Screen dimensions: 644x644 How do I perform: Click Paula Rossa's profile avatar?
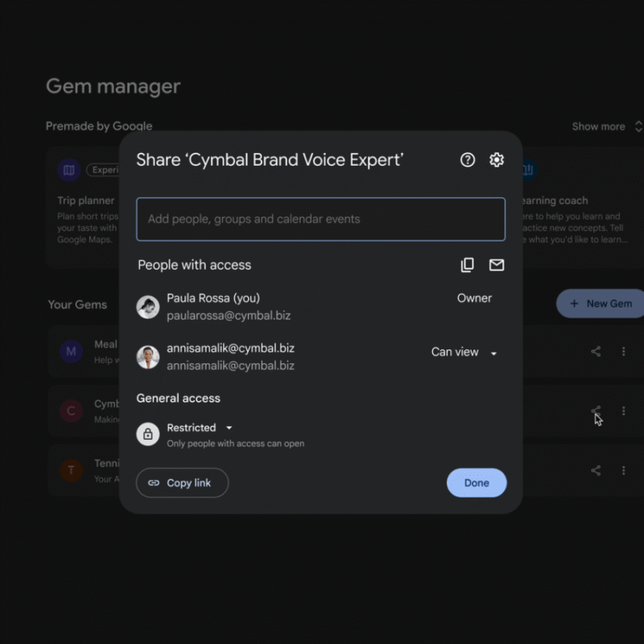[x=148, y=307]
